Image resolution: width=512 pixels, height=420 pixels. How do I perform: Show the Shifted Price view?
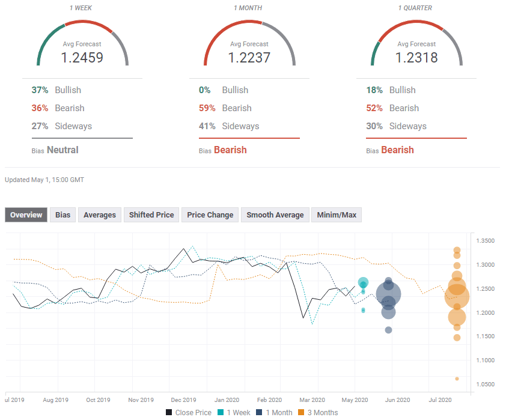(151, 215)
